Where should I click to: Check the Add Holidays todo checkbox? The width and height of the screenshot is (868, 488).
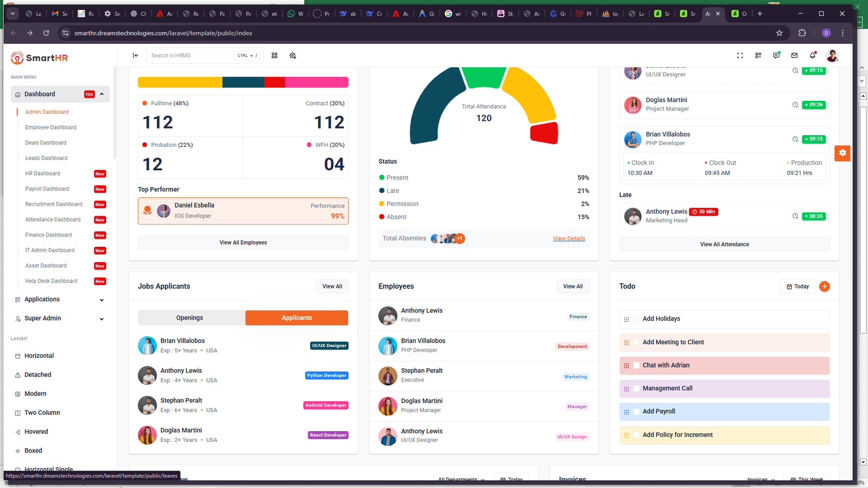tap(637, 319)
